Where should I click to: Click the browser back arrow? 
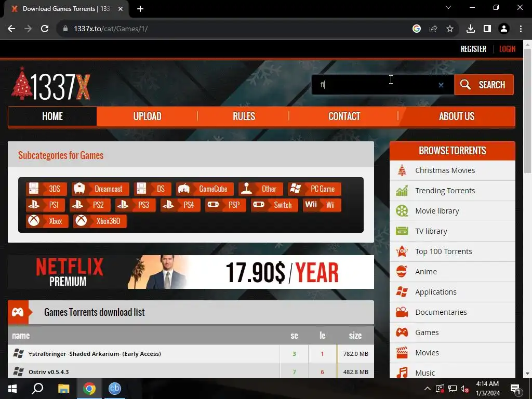[x=11, y=29]
